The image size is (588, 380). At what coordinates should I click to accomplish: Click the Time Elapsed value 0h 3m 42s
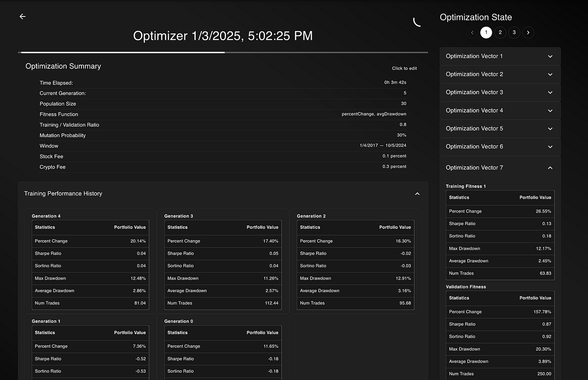(395, 82)
